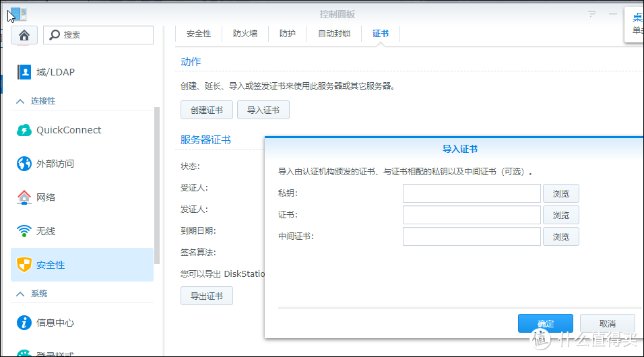Switch to the 防火墙 tab
The height and width of the screenshot is (357, 644).
pyautogui.click(x=245, y=34)
